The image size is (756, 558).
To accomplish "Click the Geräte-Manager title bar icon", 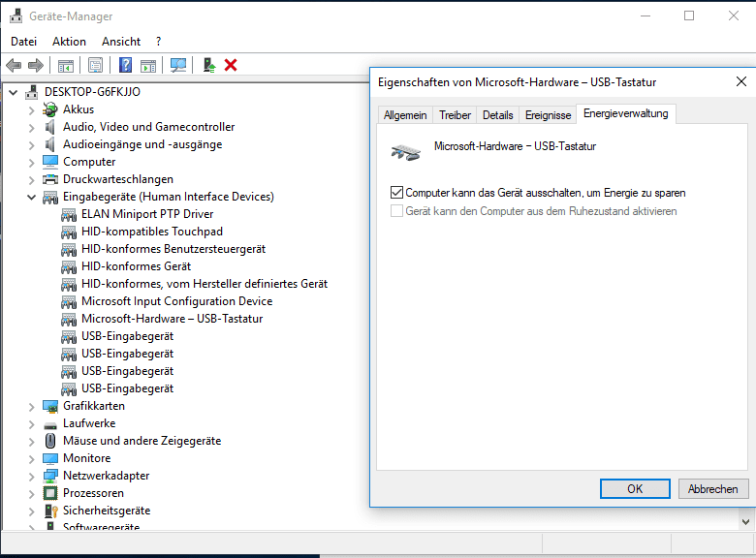I will [16, 16].
